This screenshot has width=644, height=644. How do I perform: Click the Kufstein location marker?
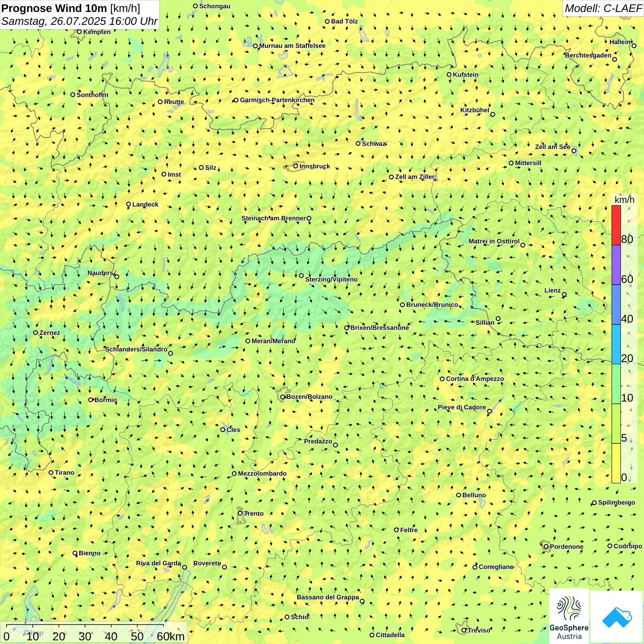(x=449, y=75)
